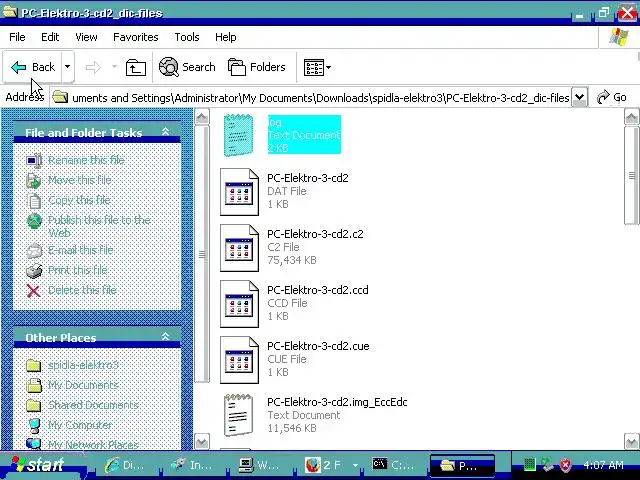The height and width of the screenshot is (480, 640).
Task: Open the File menu
Action: (x=17, y=37)
